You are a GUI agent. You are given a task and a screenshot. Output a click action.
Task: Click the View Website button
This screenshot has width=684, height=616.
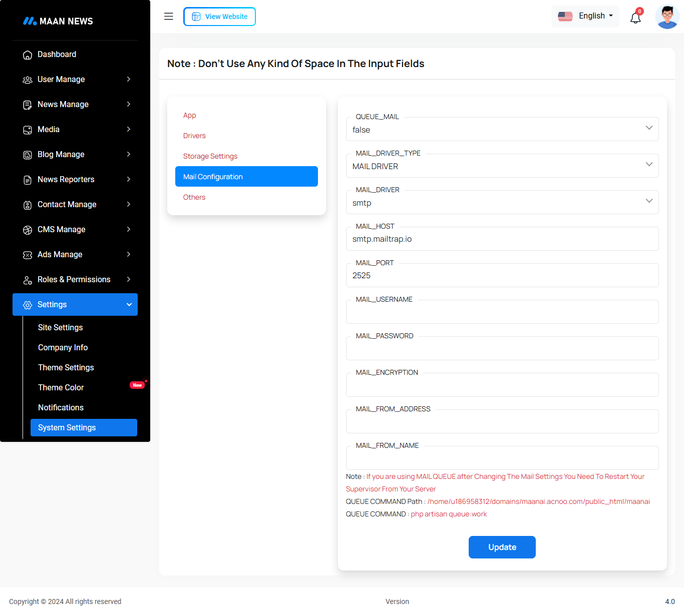219,17
